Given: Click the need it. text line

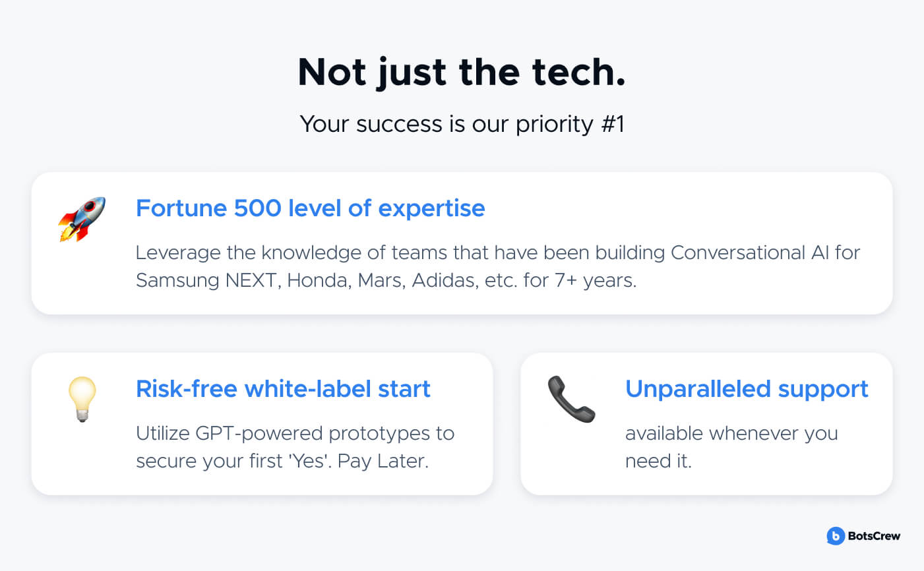Looking at the screenshot, I should pyautogui.click(x=658, y=462).
